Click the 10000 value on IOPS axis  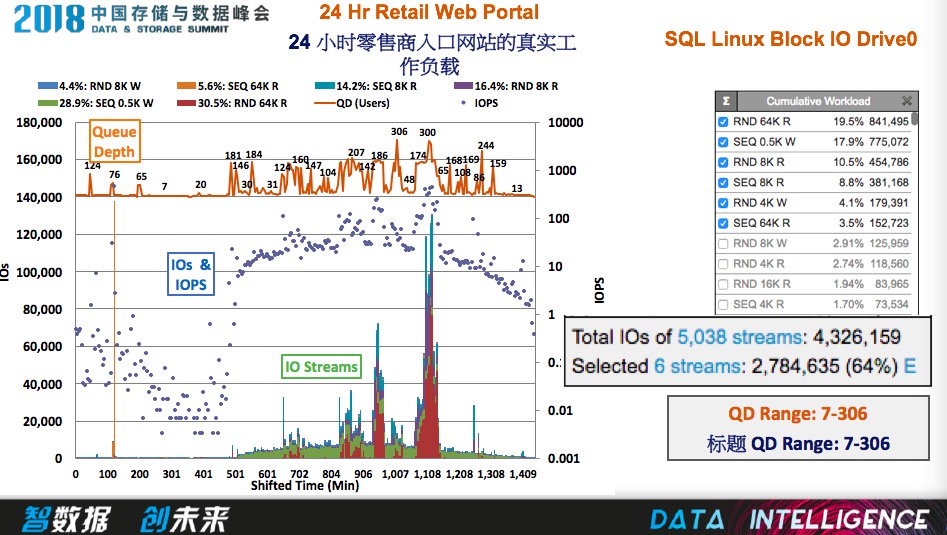(x=565, y=123)
